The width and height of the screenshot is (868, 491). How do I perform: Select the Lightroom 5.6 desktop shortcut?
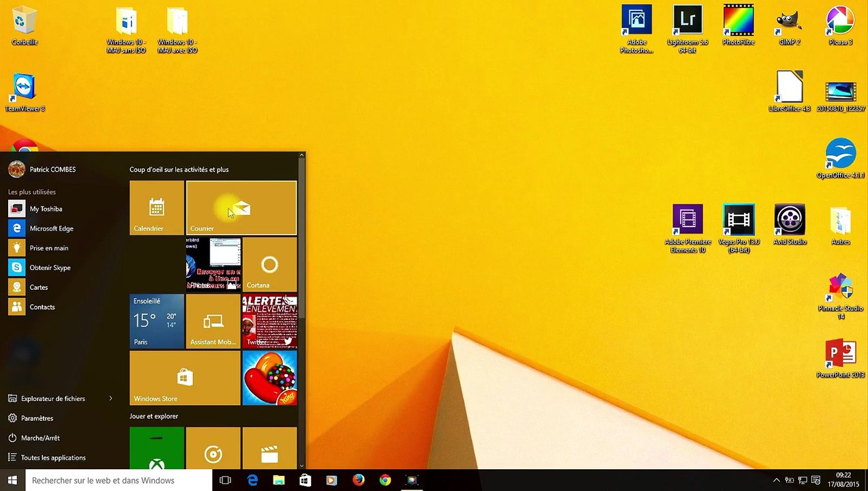tap(687, 30)
